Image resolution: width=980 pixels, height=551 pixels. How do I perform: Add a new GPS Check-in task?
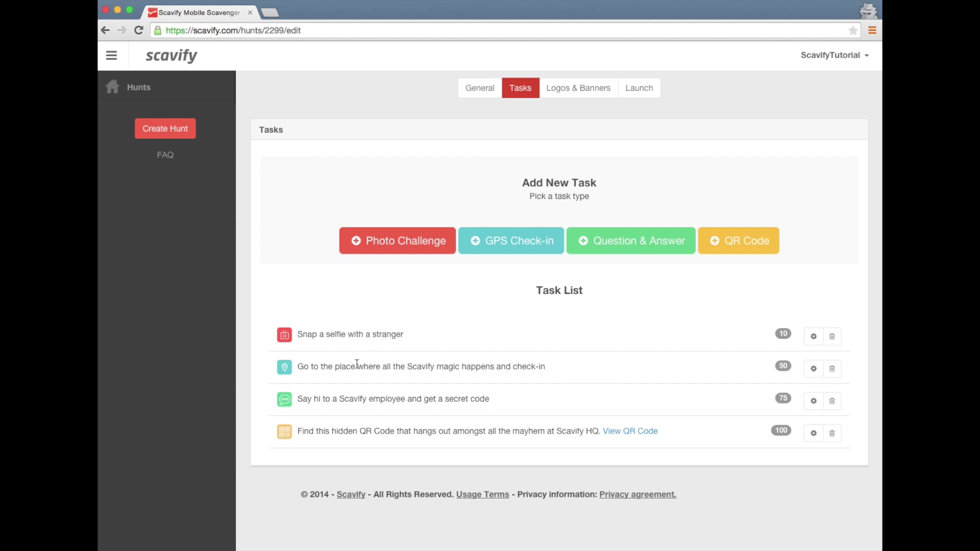pos(511,240)
